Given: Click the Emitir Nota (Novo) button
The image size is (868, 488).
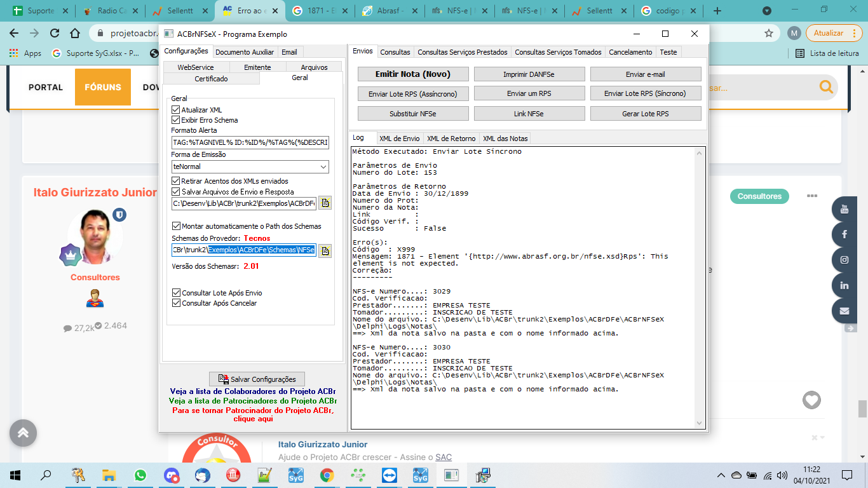Looking at the screenshot, I should 413,74.
